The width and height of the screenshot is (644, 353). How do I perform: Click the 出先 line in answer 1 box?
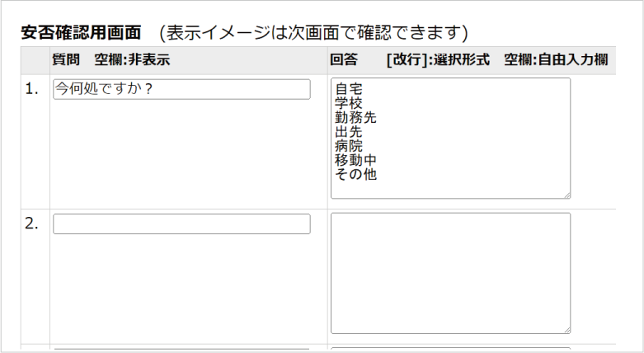(x=349, y=132)
